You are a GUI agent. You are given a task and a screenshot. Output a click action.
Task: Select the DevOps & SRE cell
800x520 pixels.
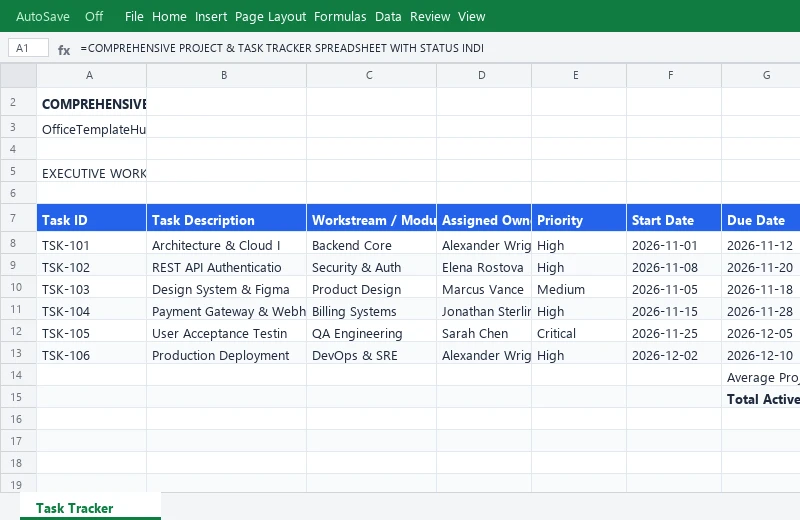[x=371, y=353]
